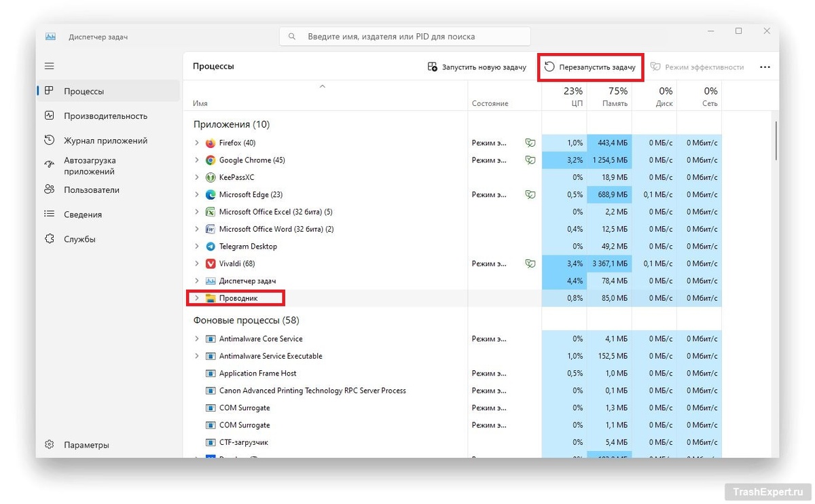The height and width of the screenshot is (504, 815).
Task: Click Firefox efficiency mode leaf icon
Action: pyautogui.click(x=530, y=143)
